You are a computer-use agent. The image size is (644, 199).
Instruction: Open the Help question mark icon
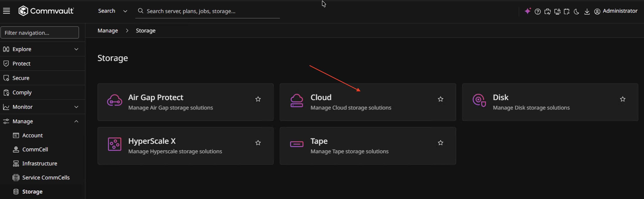(x=538, y=12)
